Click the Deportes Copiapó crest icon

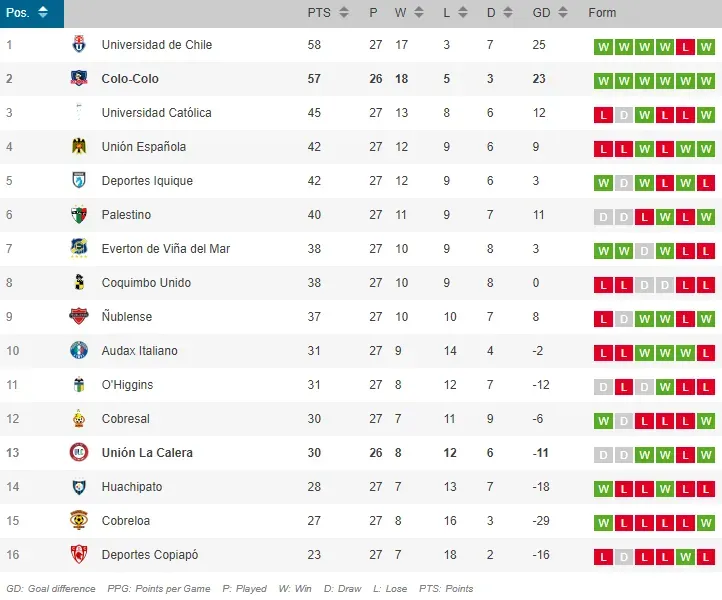click(79, 555)
